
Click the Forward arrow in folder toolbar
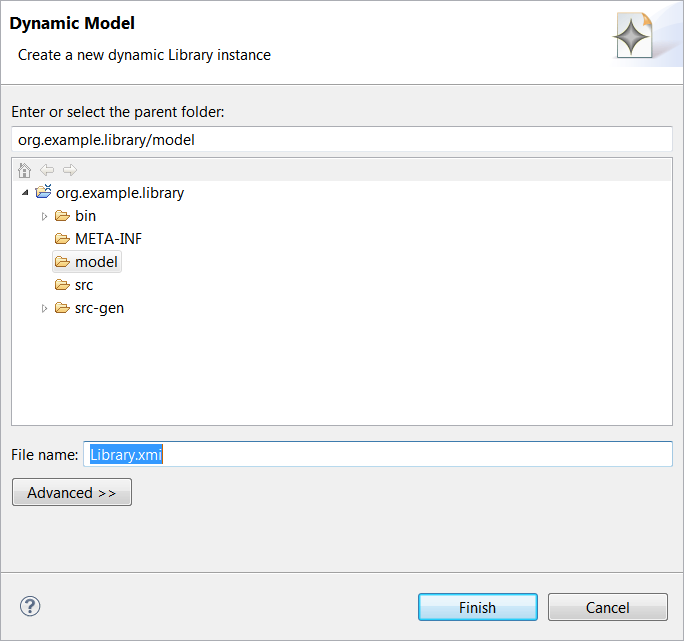pos(69,170)
